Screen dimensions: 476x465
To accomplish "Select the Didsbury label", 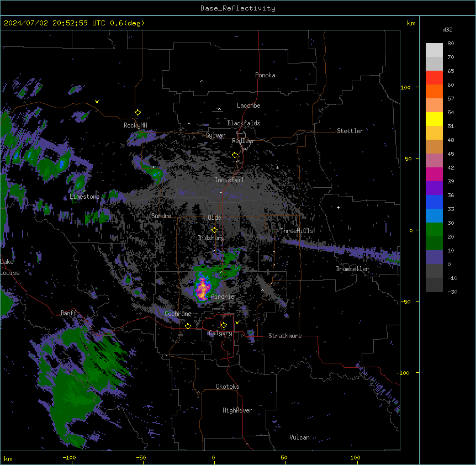I will pyautogui.click(x=211, y=238).
